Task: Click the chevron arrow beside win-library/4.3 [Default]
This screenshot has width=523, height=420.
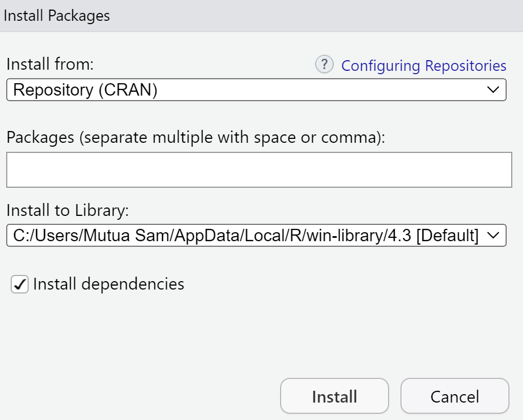Action: pos(492,236)
